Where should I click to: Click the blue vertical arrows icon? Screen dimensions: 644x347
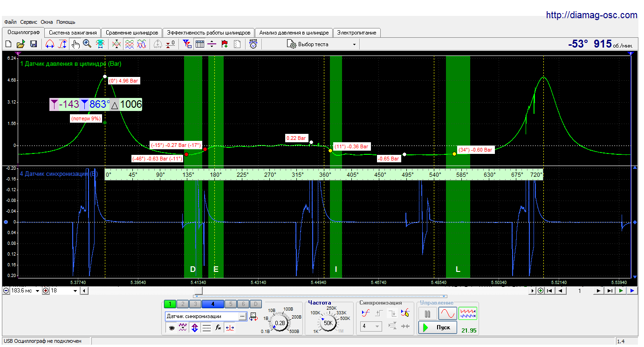coord(195,328)
